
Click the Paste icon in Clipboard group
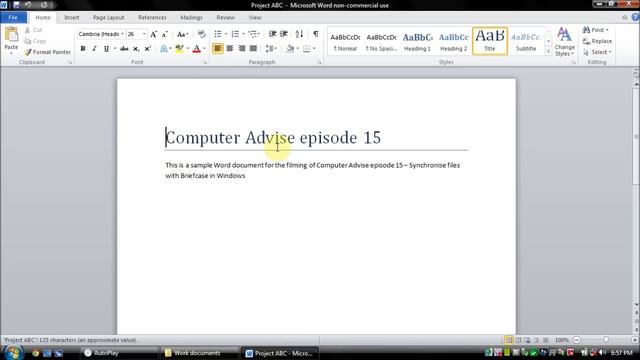pyautogui.click(x=11, y=35)
